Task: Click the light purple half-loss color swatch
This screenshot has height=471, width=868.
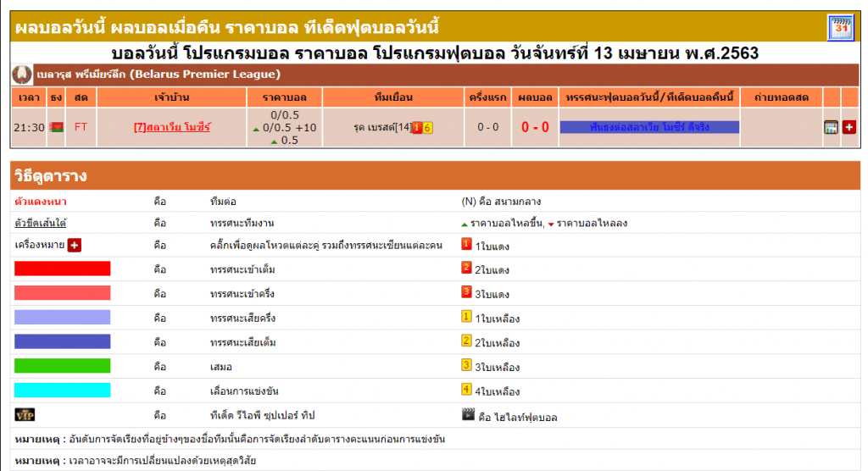Action: [63, 317]
